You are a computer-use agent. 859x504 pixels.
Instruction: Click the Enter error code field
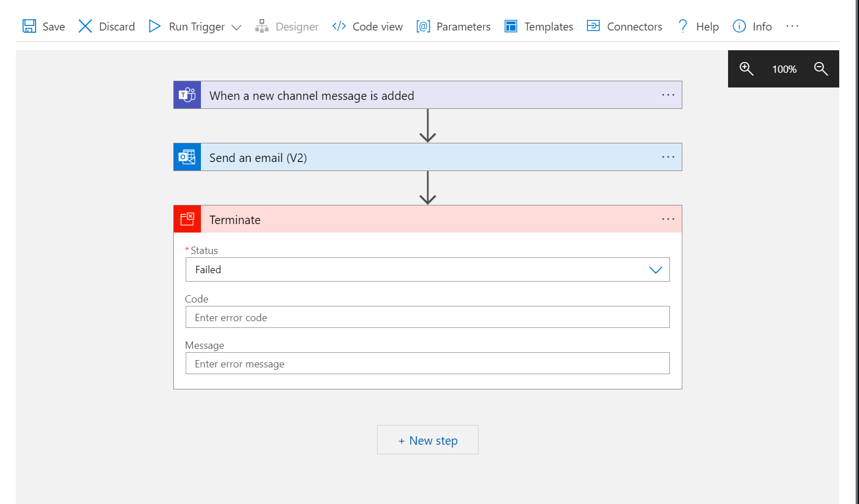pos(427,317)
